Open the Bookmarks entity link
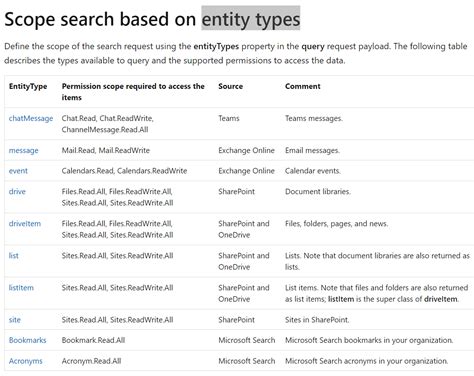Screen dimensions: 474x376 point(27,340)
